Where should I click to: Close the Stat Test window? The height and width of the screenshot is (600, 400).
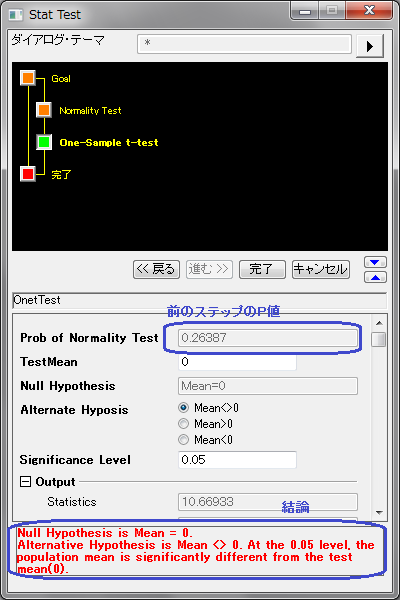click(x=369, y=11)
